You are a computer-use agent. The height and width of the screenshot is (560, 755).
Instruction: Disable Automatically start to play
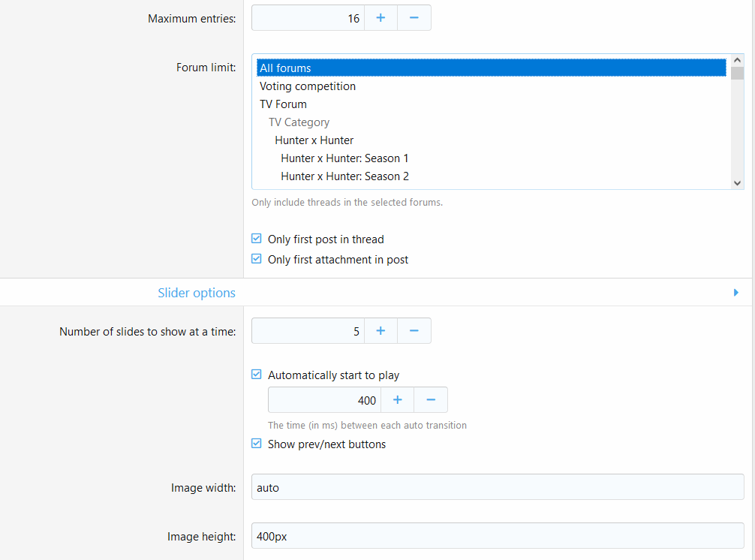pos(256,374)
